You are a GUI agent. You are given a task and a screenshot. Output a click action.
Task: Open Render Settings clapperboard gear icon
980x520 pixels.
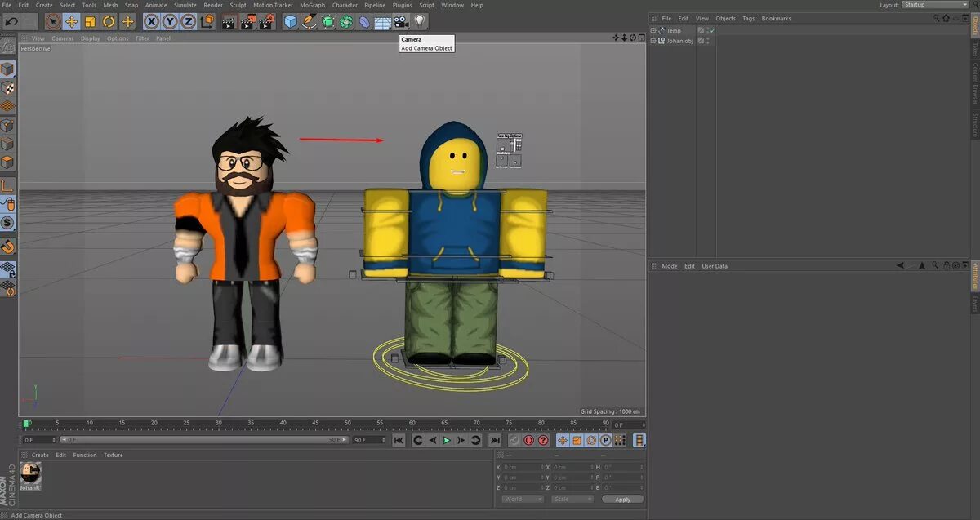coord(267,21)
